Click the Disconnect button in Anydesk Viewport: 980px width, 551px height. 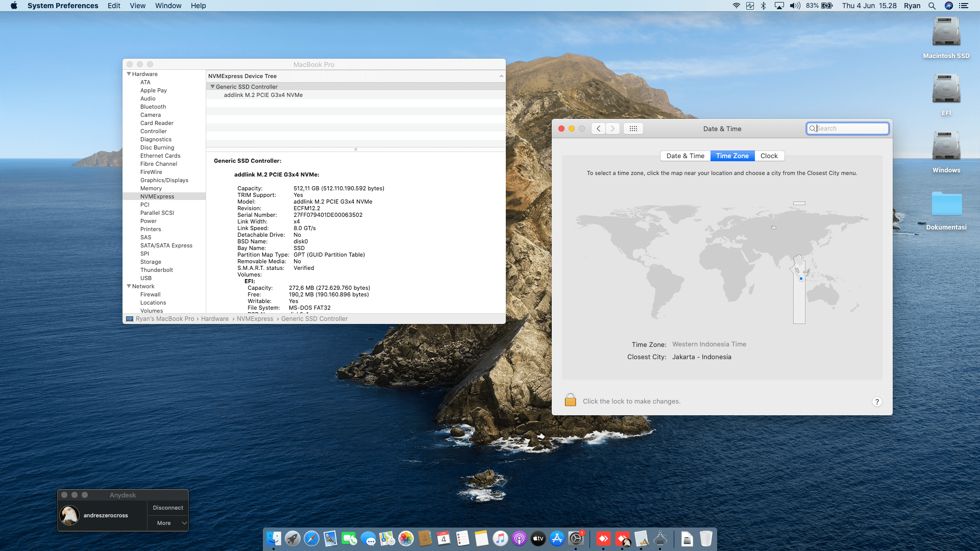tap(168, 508)
